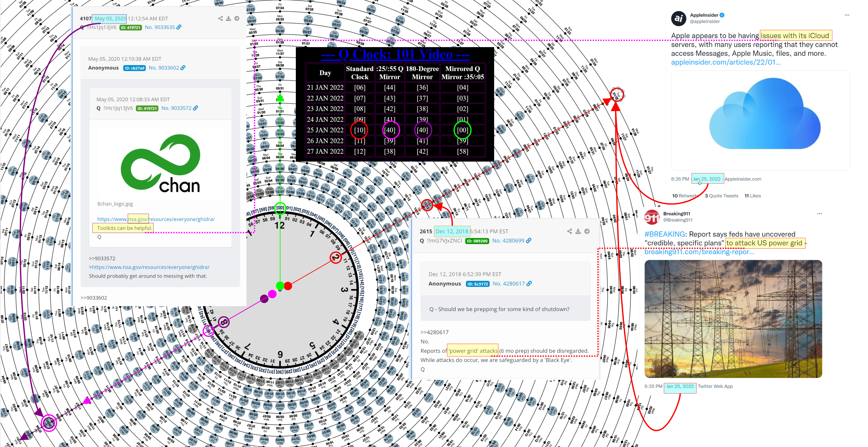
Task: Click the Dec 12, 2018 date on post 2615
Action: (x=451, y=232)
